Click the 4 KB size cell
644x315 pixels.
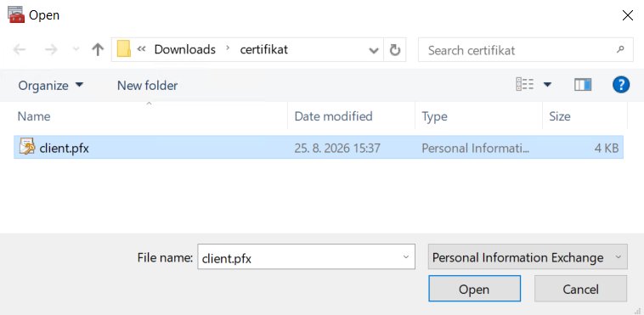pos(607,148)
